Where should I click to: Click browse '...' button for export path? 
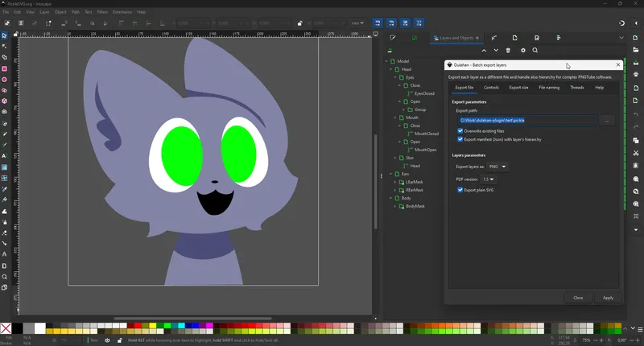pyautogui.click(x=607, y=120)
